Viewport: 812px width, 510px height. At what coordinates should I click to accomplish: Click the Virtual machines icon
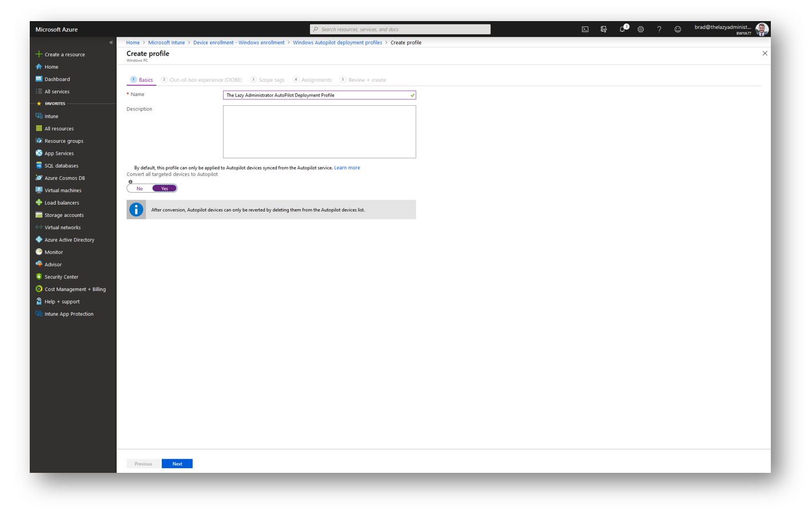39,190
